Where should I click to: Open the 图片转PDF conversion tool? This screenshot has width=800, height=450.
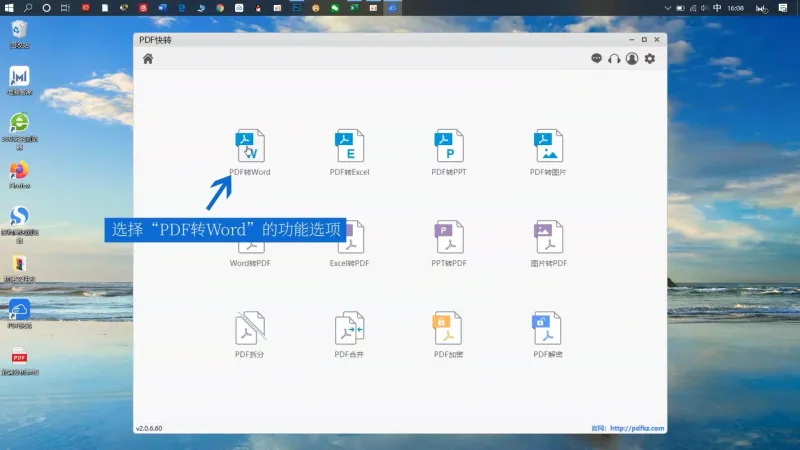click(x=548, y=243)
